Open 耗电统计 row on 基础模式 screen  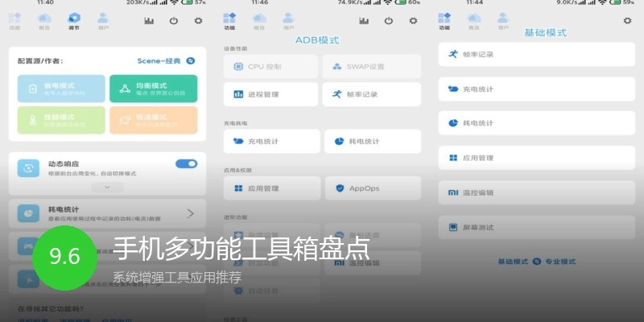(x=537, y=123)
